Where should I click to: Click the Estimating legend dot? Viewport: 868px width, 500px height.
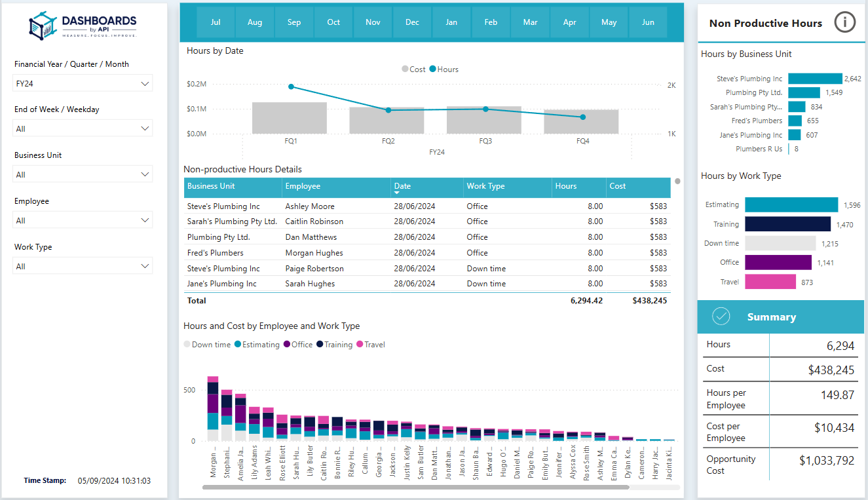tap(238, 345)
